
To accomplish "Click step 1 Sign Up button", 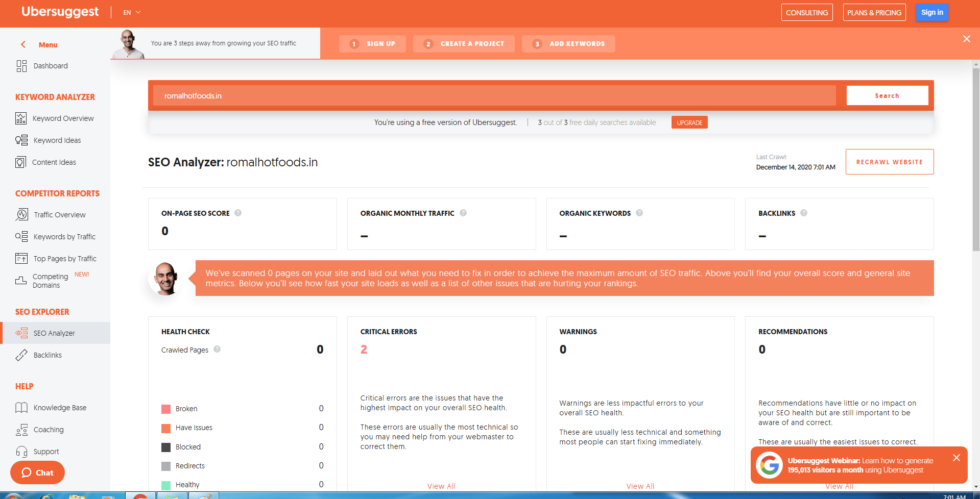I will pyautogui.click(x=372, y=44).
